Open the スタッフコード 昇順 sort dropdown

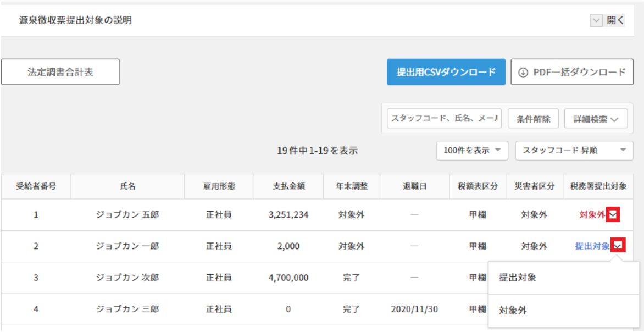click(574, 150)
